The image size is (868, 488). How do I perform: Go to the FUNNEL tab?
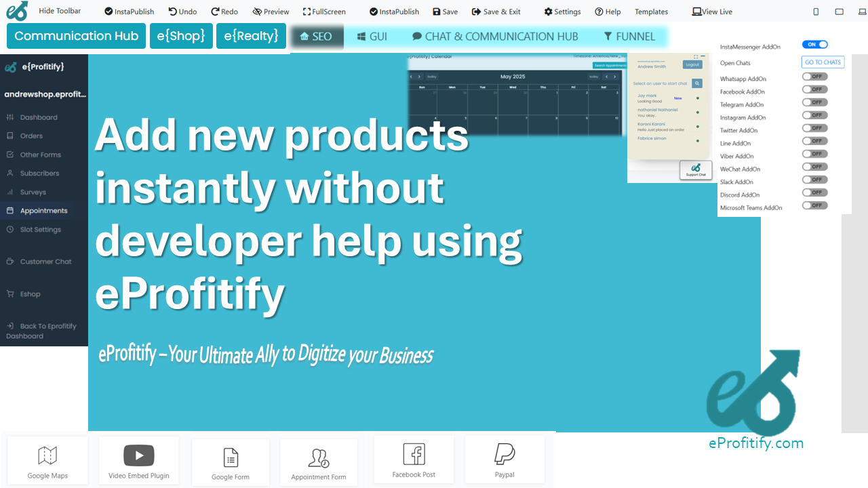point(629,37)
